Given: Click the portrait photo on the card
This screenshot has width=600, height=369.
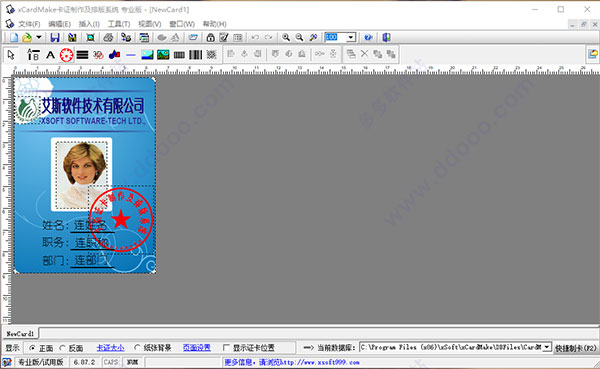Looking at the screenshot, I should [x=82, y=175].
